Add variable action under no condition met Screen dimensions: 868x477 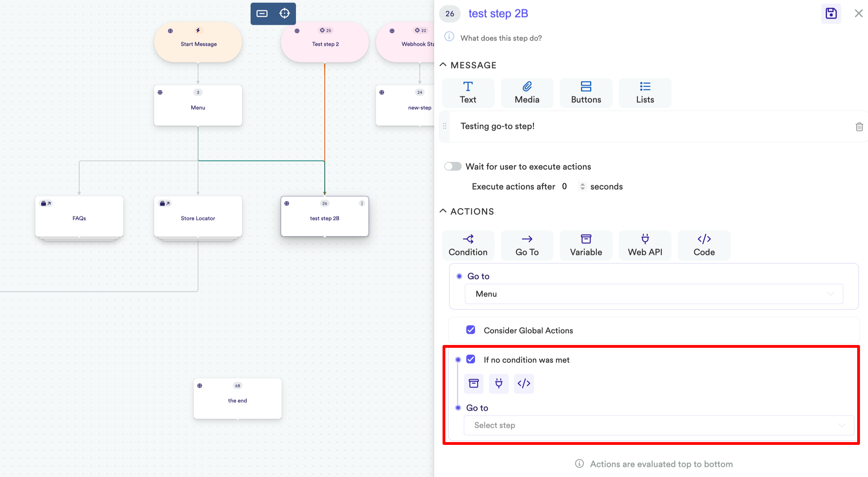click(x=474, y=383)
